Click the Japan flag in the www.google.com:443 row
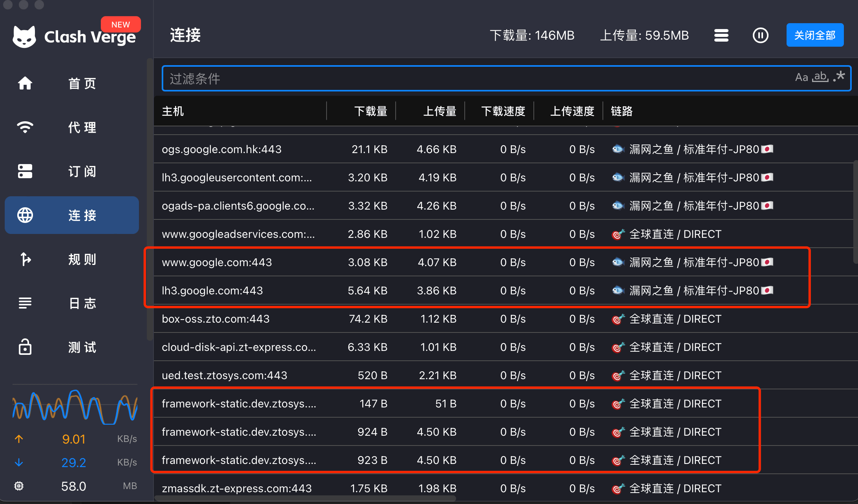The image size is (858, 504). tap(767, 262)
